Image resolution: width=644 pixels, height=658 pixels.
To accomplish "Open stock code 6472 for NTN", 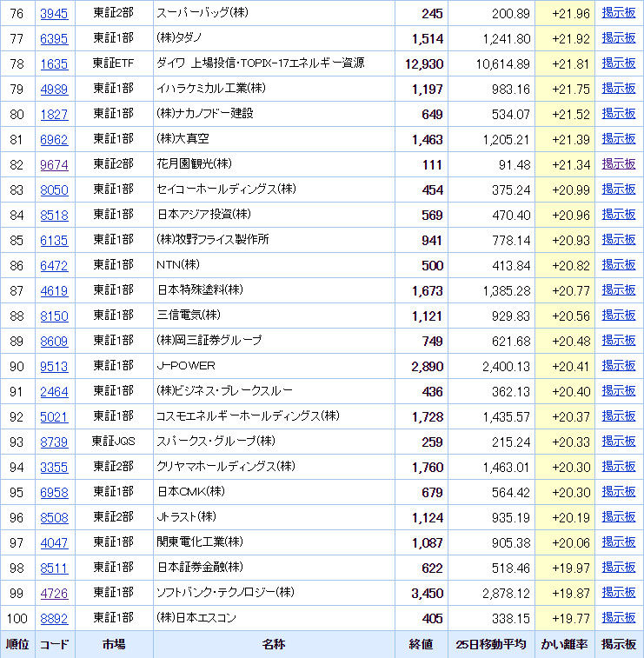I will pos(54,265).
